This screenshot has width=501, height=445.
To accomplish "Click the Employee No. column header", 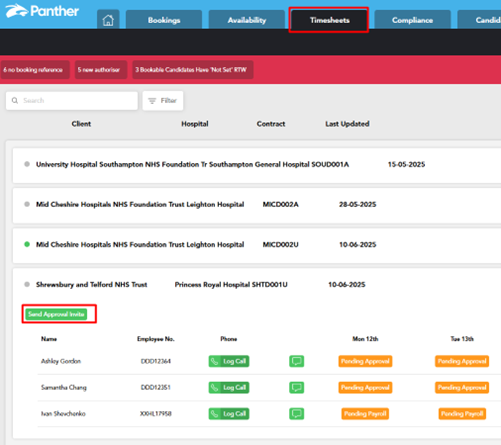I will pos(156,339).
